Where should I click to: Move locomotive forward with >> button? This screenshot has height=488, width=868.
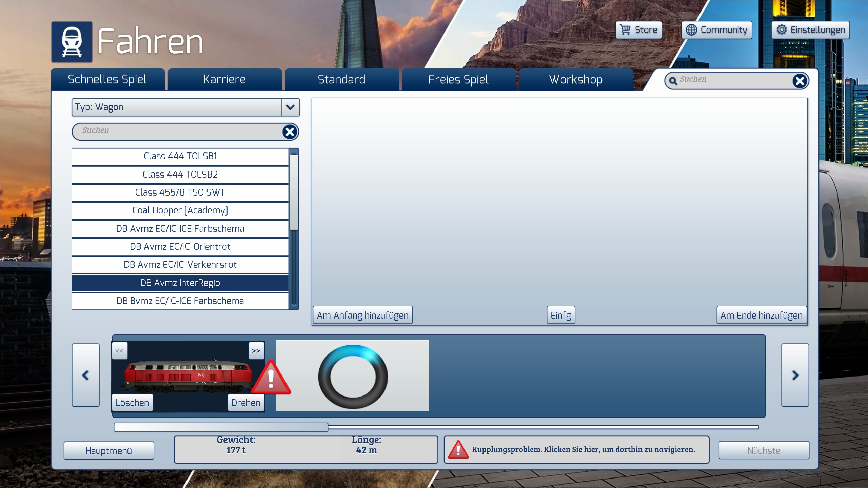pos(256,351)
